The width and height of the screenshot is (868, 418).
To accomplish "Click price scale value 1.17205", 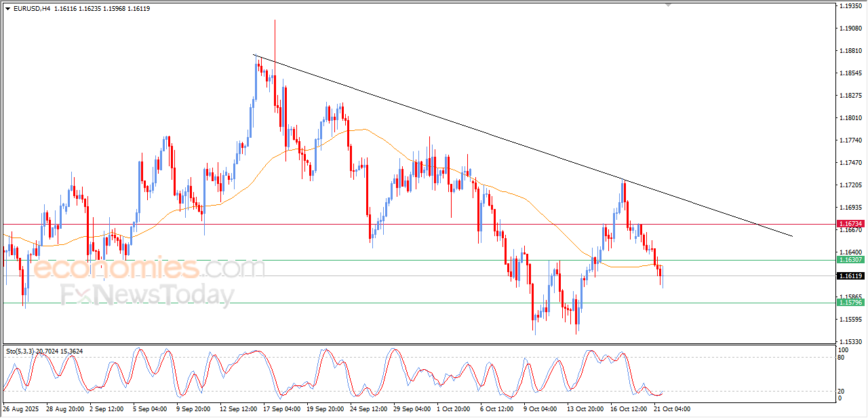I will click(852, 185).
